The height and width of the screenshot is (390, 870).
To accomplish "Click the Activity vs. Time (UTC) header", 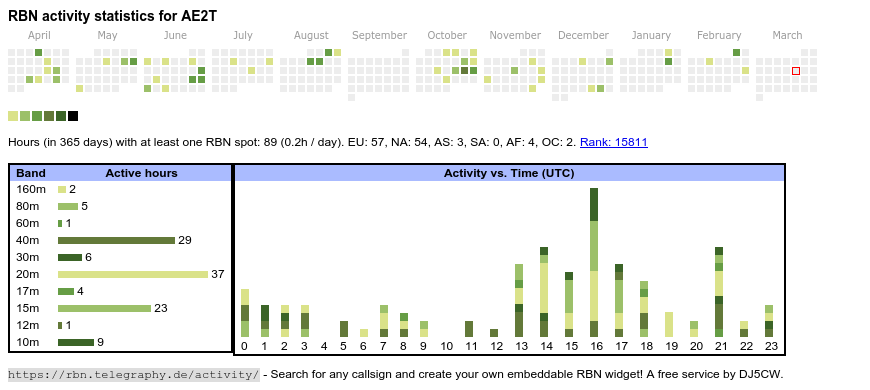I will (509, 173).
